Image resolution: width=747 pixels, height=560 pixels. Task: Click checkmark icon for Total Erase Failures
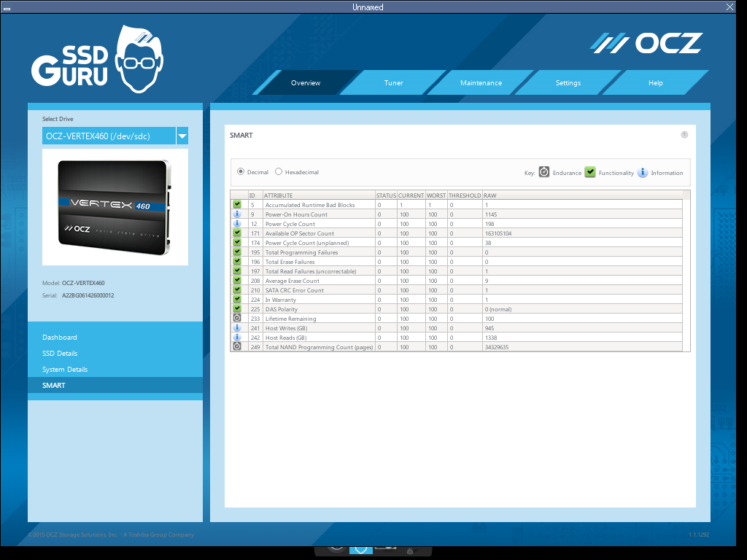coord(237,262)
